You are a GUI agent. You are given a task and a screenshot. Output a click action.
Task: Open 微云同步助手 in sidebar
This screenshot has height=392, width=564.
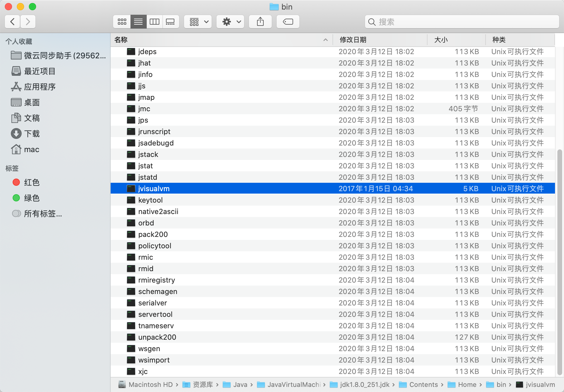point(58,56)
